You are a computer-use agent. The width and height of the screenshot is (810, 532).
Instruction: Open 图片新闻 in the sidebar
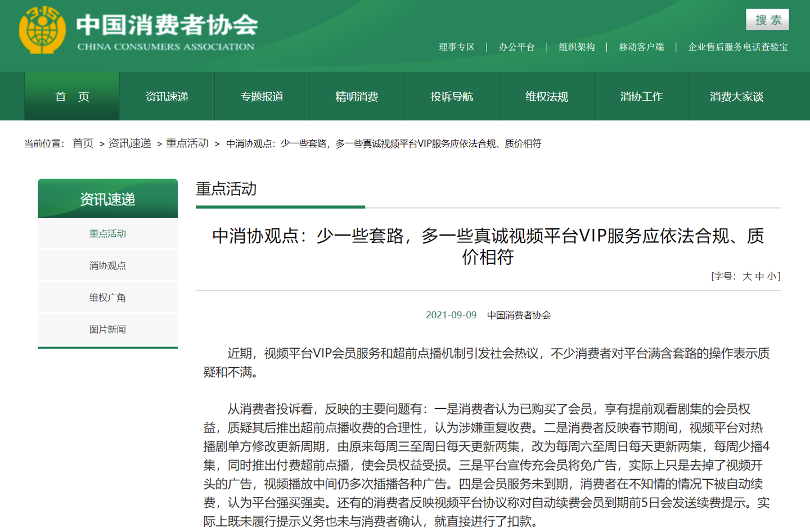point(107,330)
